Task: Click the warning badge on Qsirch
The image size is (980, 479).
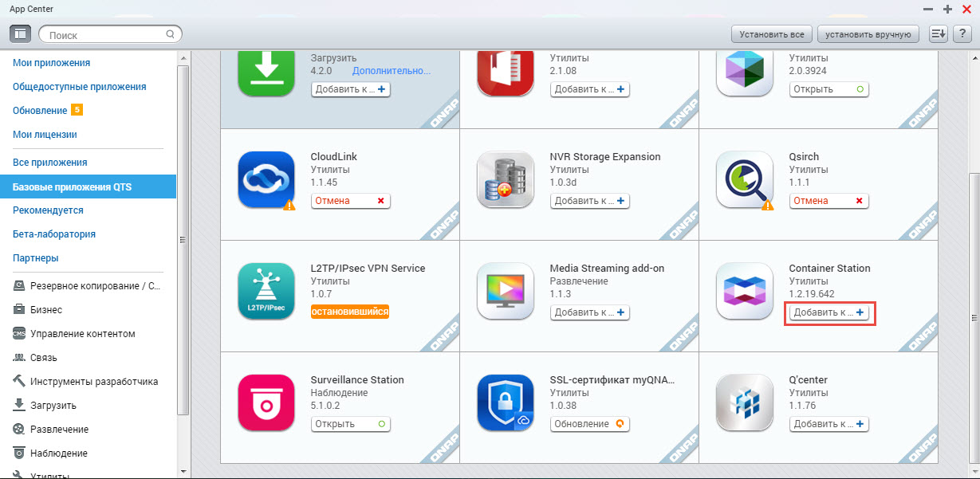Action: [768, 205]
